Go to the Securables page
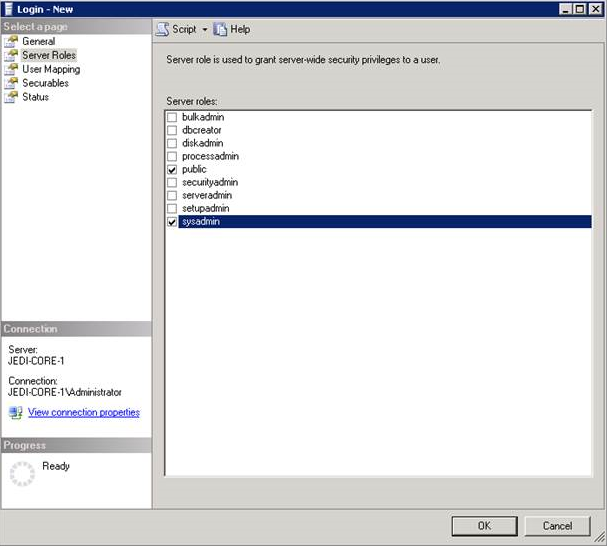 coord(45,84)
